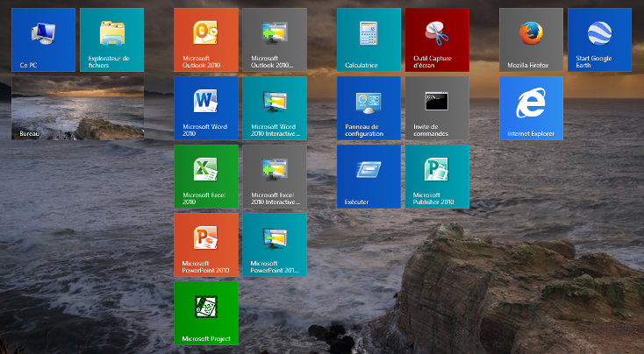Open Microsoft Word 2010 Interactive tile
Viewport: 644px width, 354px height.
pos(275,109)
